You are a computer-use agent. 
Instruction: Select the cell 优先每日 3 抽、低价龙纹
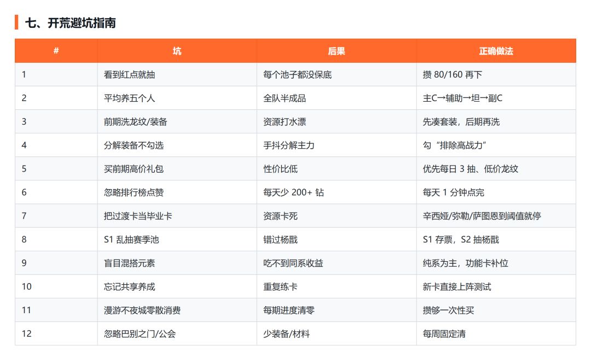[x=496, y=169]
